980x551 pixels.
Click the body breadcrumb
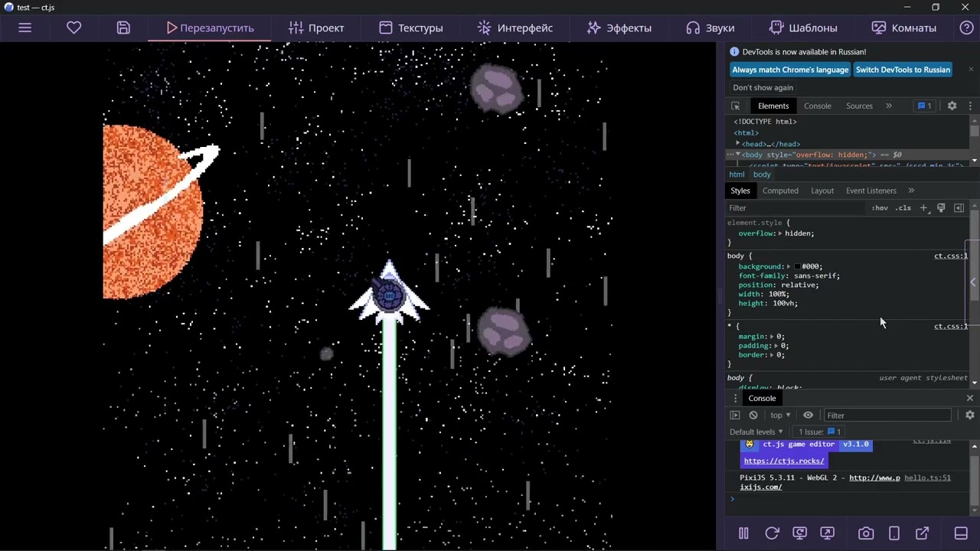(762, 174)
